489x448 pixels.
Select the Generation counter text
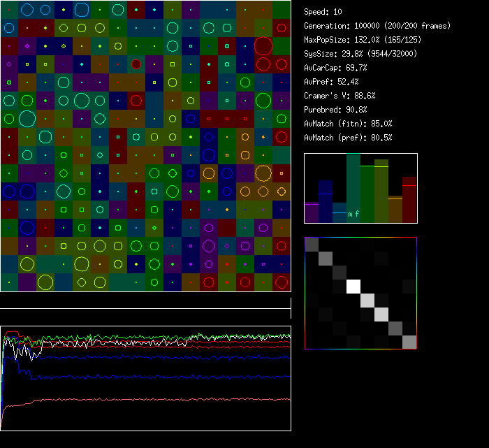click(x=377, y=26)
